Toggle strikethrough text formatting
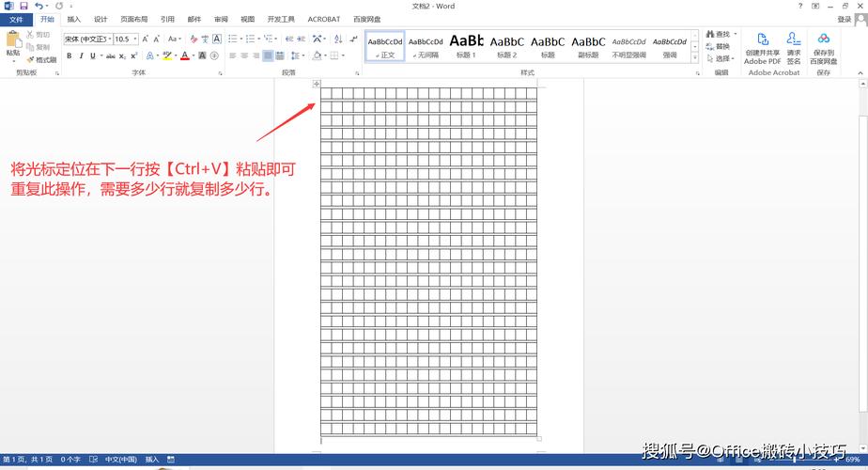 click(x=111, y=56)
